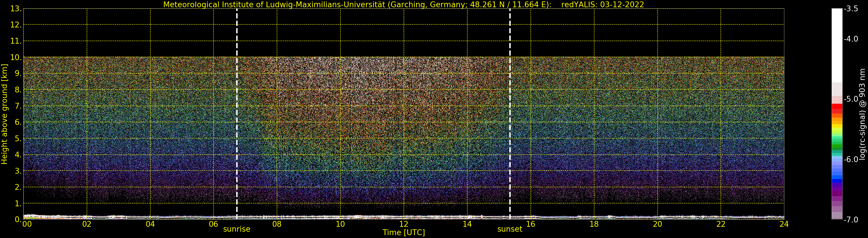
Task: Click the '0.' height tick label
Action: coord(18,220)
